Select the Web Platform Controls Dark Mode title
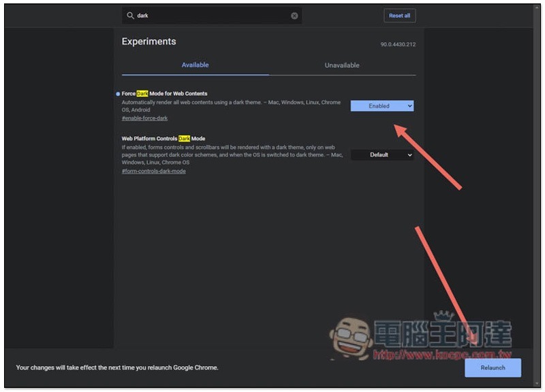The image size is (545, 392). pyautogui.click(x=163, y=139)
